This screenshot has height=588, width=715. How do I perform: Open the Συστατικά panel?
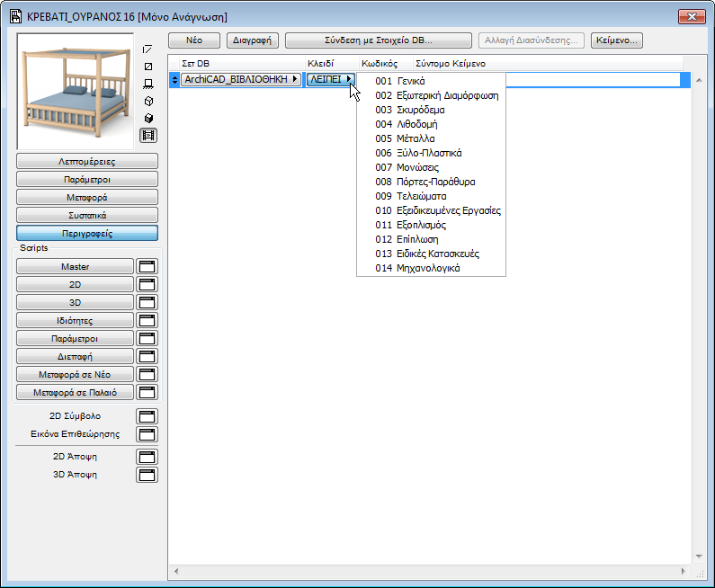pos(87,215)
